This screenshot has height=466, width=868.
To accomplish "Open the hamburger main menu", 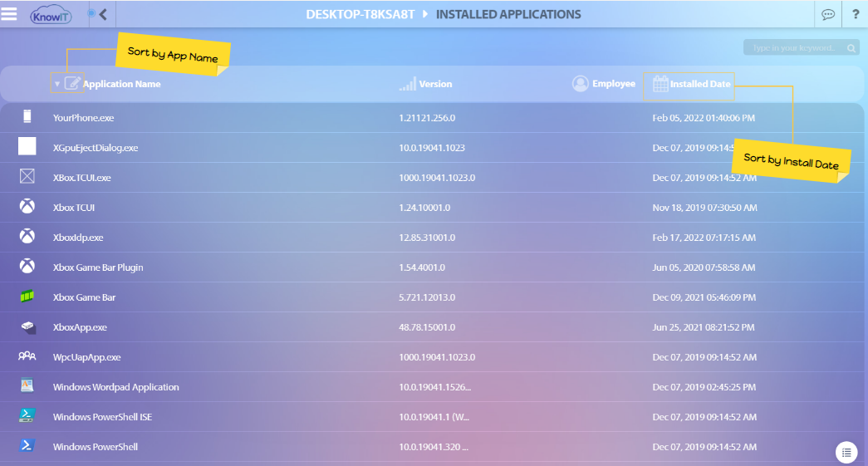I will 9,14.
